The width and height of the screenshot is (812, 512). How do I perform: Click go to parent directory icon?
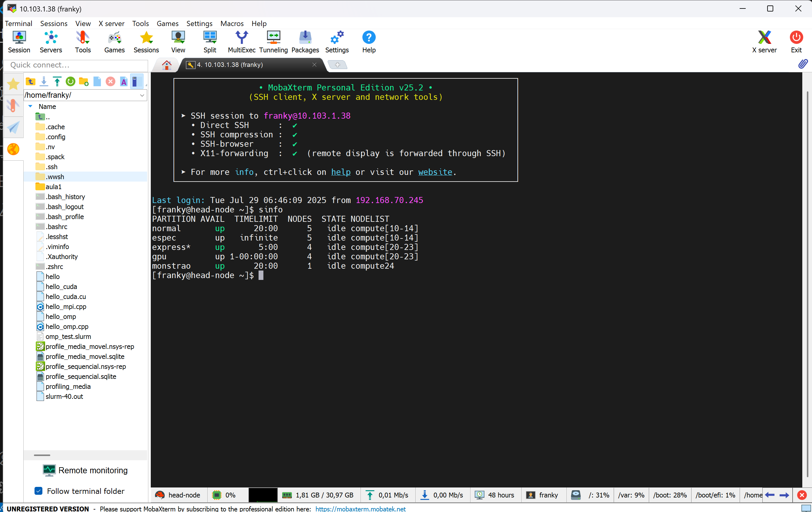30,81
